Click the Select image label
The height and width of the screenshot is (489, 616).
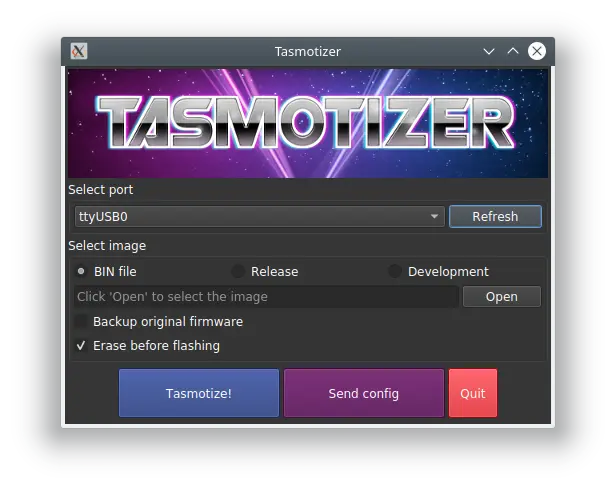point(107,245)
